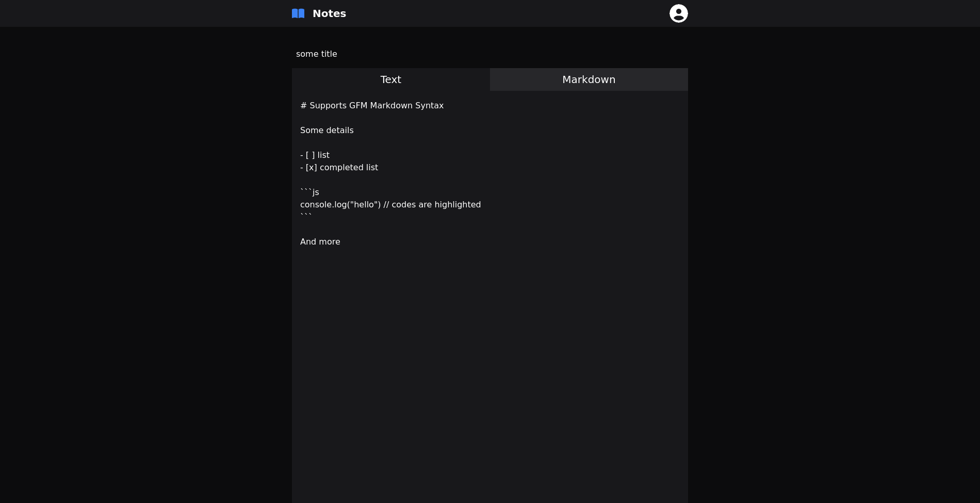Place cursor at the '```js' code fence
Screen dimensions: 980x503
pyautogui.click(x=309, y=192)
